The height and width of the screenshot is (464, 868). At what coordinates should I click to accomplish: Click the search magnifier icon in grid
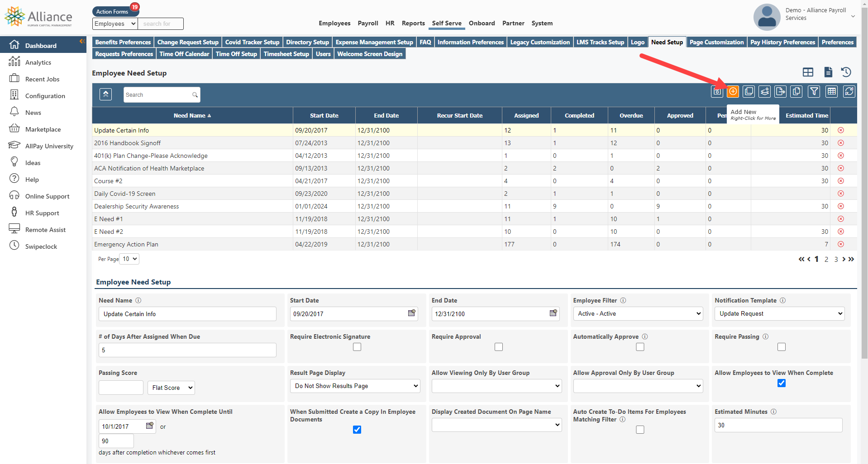tap(195, 95)
